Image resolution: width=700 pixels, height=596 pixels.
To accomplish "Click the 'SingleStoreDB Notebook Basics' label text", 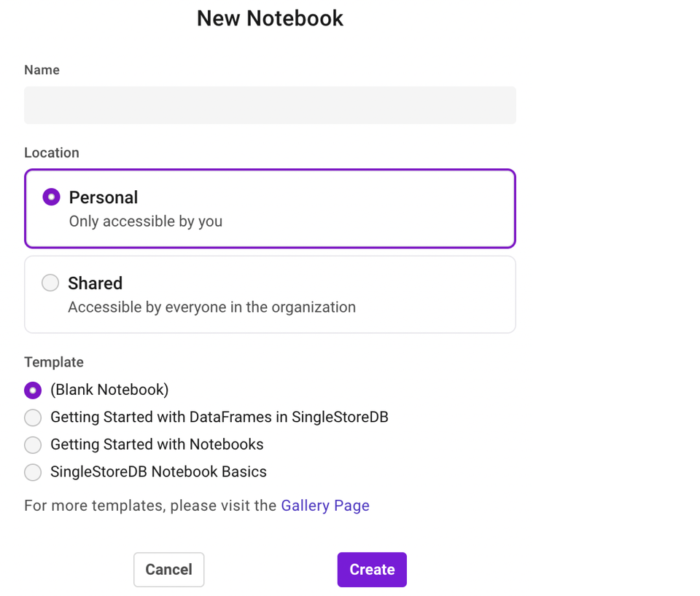I will (158, 472).
